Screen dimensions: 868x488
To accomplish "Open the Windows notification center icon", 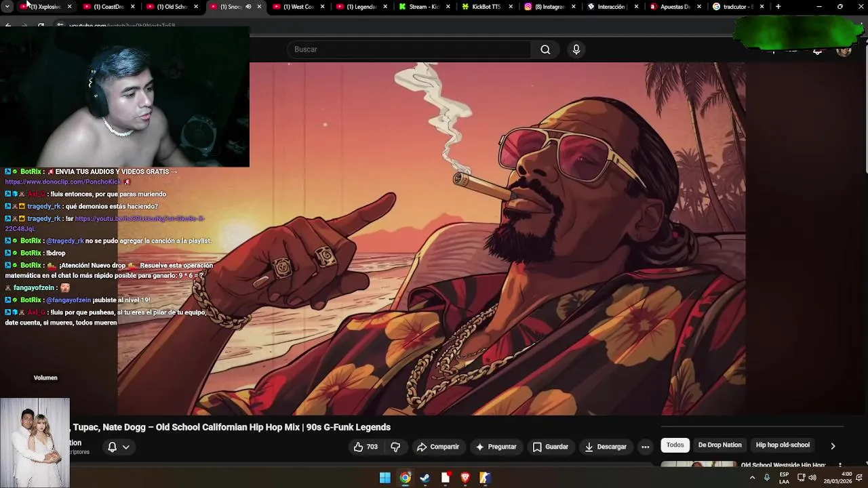I will [859, 478].
